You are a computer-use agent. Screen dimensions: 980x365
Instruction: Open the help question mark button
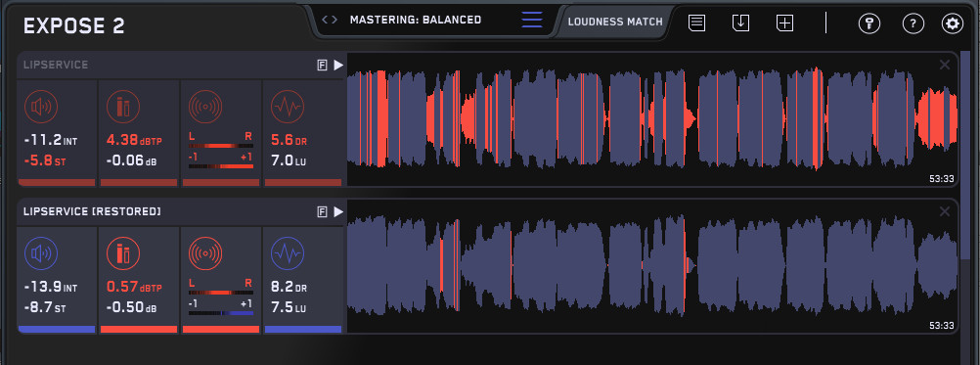(x=913, y=24)
